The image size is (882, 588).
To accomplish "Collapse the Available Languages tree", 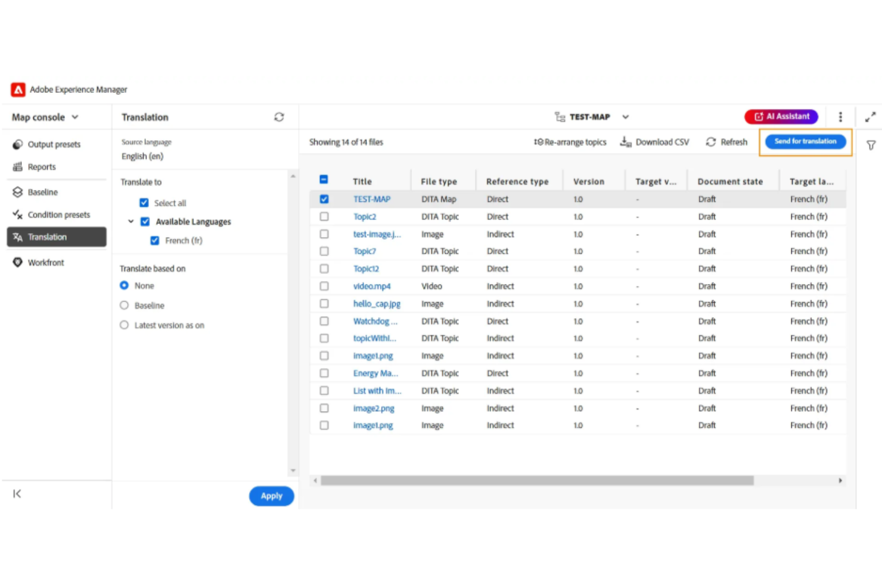I will 131,222.
